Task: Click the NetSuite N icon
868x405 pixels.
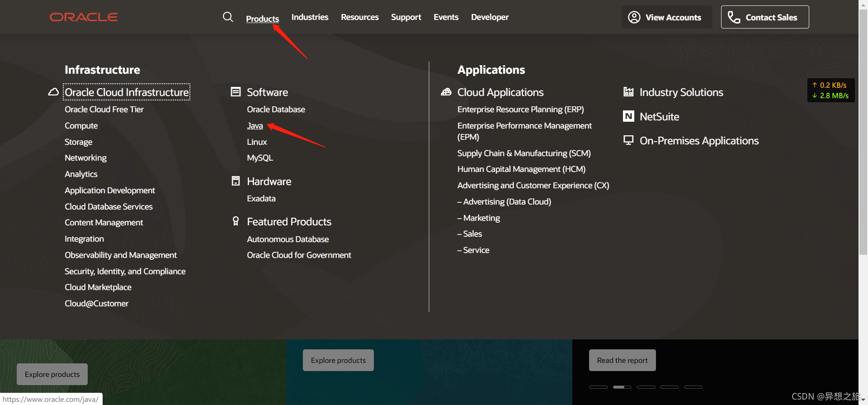Action: point(628,116)
